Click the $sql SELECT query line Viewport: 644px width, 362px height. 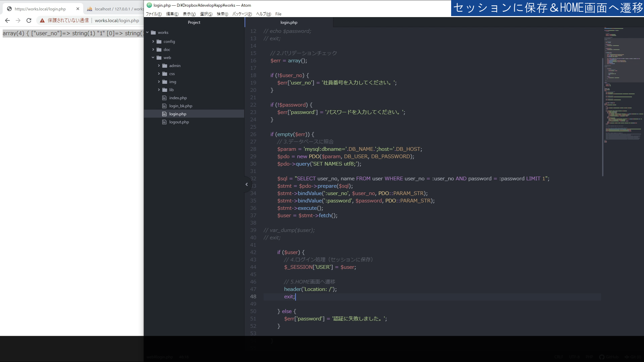pos(413,179)
